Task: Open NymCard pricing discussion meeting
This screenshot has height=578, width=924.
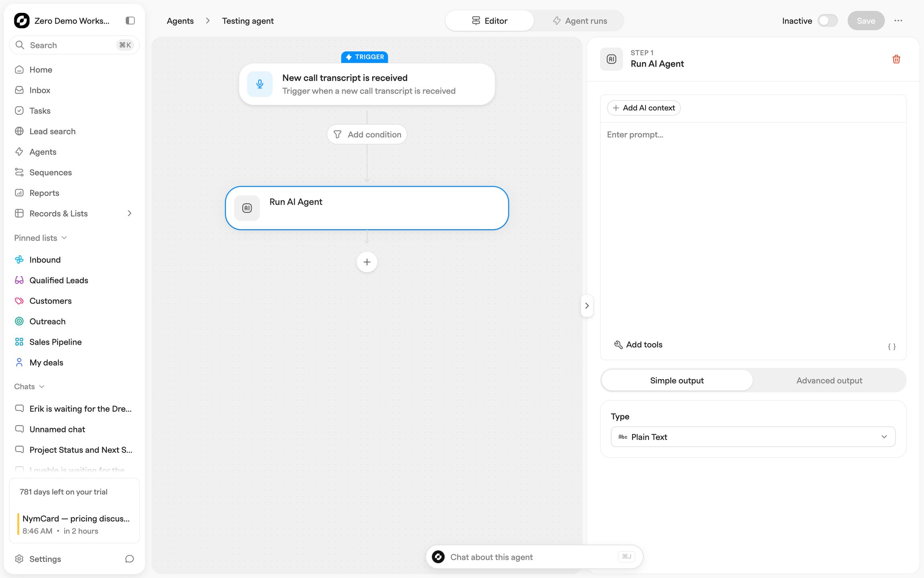Action: (x=75, y=524)
